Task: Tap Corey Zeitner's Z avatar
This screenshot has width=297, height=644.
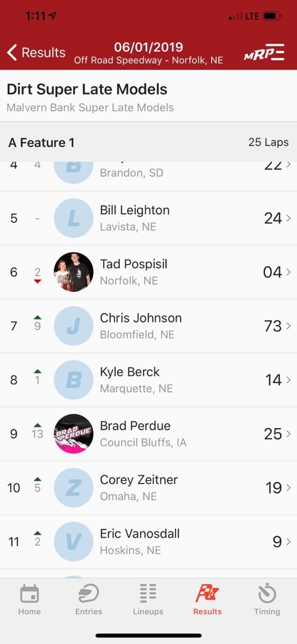Action: coord(73,488)
